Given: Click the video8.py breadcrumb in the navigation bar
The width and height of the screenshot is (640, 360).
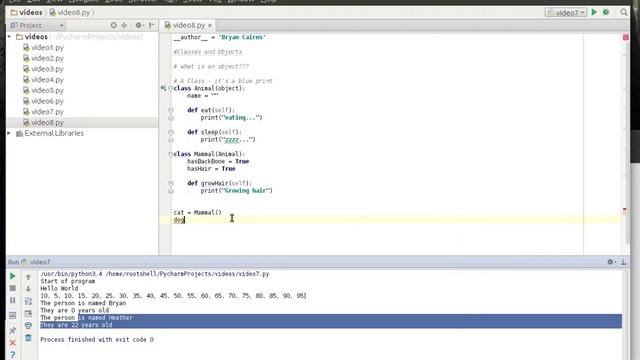Looking at the screenshot, I should (70, 12).
